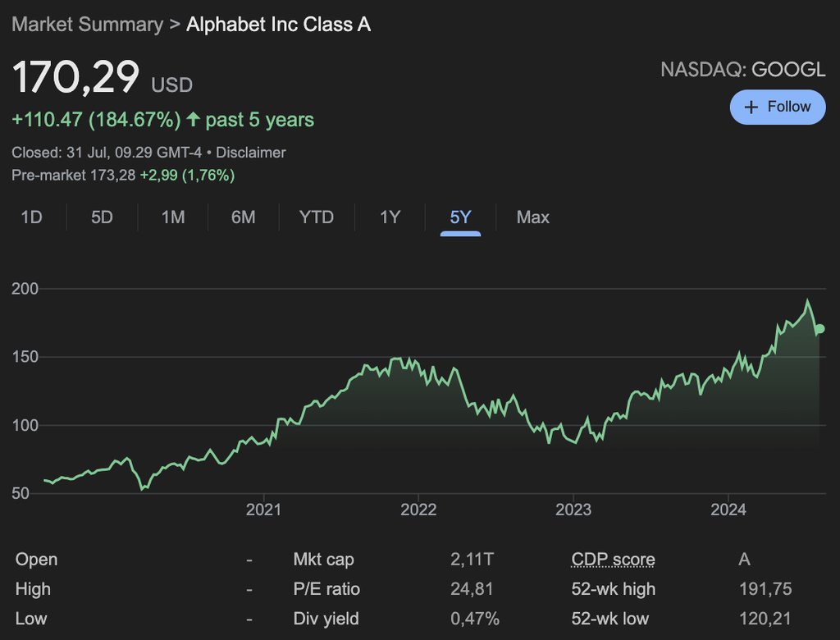
Task: Open the Market Summary breadcrumb link
Action: coord(88,25)
